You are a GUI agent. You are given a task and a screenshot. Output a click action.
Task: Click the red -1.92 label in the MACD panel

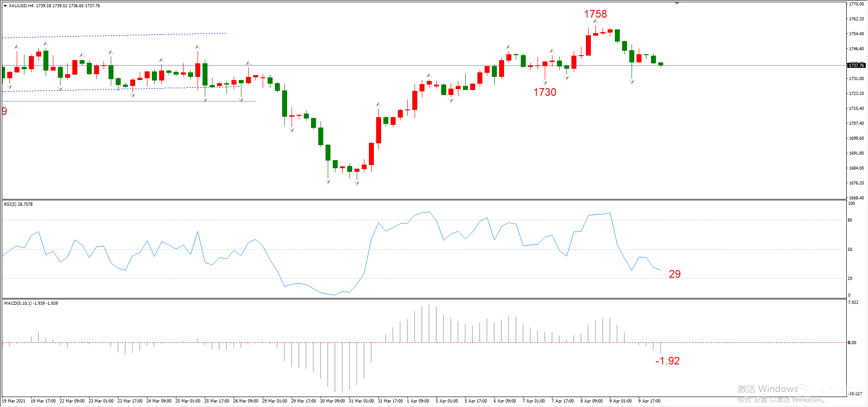click(x=667, y=361)
